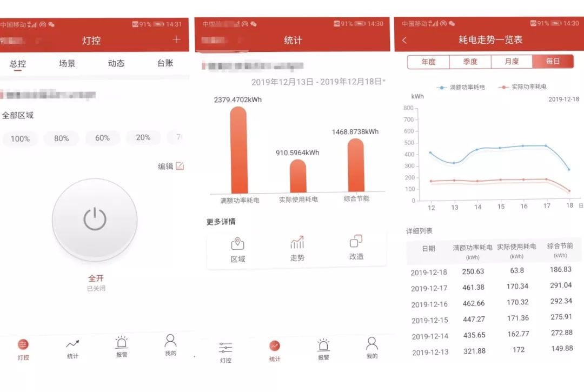
Task: Tap the back chevron on 耗电走势一览表 page
Action: [x=405, y=40]
